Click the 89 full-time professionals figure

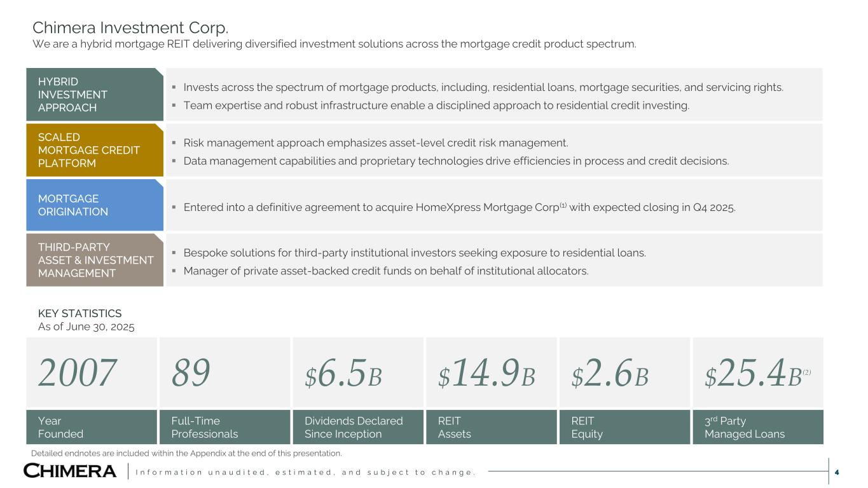coord(191,373)
